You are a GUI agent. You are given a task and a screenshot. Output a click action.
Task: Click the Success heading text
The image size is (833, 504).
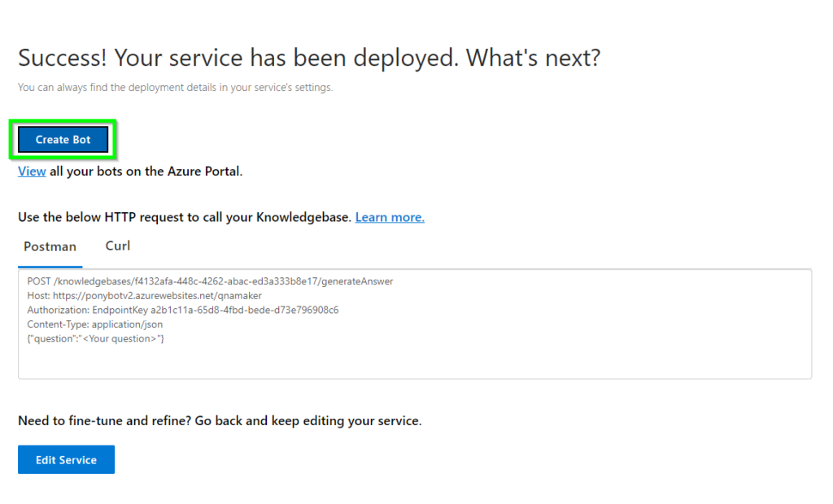[309, 58]
